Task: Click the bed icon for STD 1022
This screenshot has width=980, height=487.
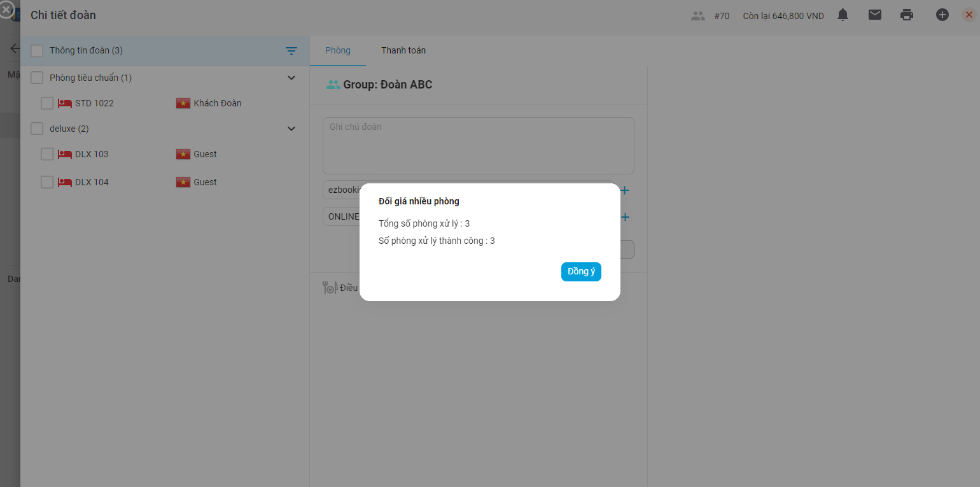Action: tap(64, 103)
